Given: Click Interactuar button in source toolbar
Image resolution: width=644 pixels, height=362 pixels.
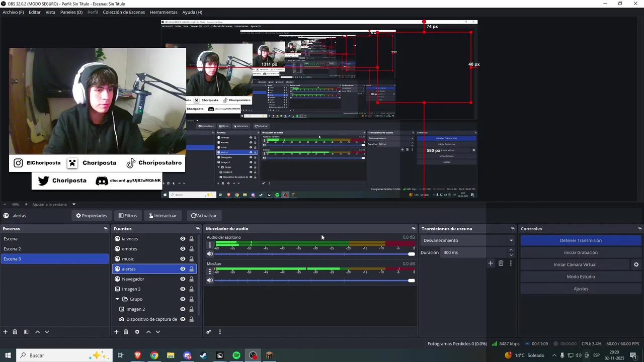Looking at the screenshot, I should click(163, 216).
